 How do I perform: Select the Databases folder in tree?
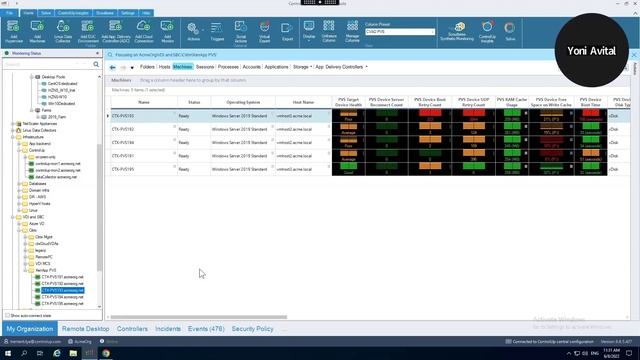pyautogui.click(x=38, y=184)
